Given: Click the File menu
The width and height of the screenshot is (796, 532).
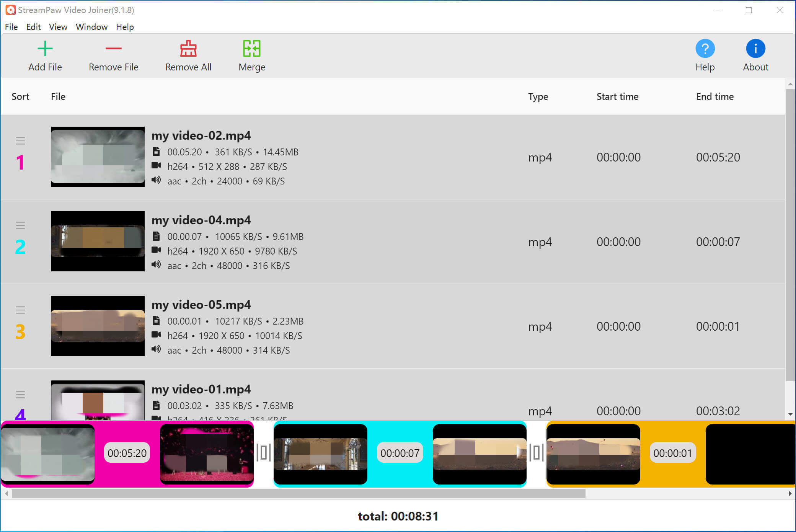Looking at the screenshot, I should tap(11, 27).
